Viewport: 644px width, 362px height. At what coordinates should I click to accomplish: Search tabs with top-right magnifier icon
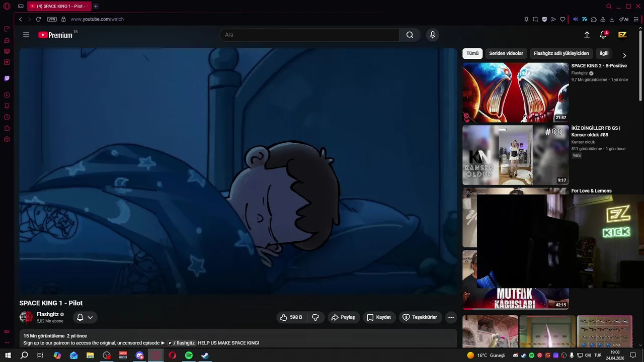(x=609, y=6)
